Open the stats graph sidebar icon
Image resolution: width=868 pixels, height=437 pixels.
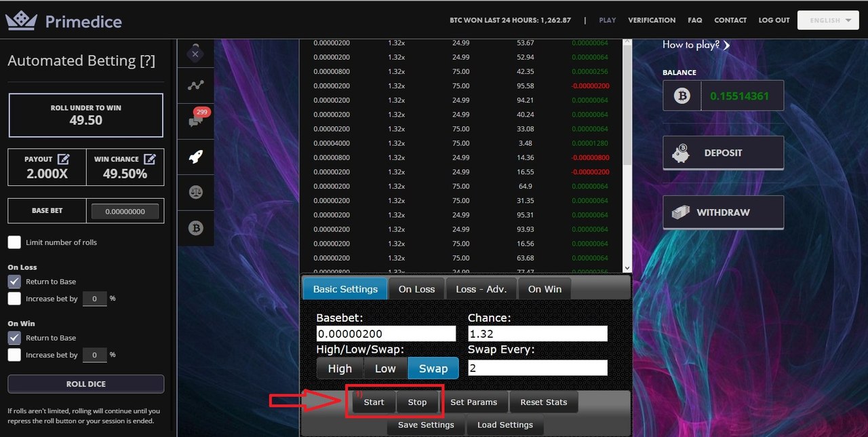tap(195, 85)
